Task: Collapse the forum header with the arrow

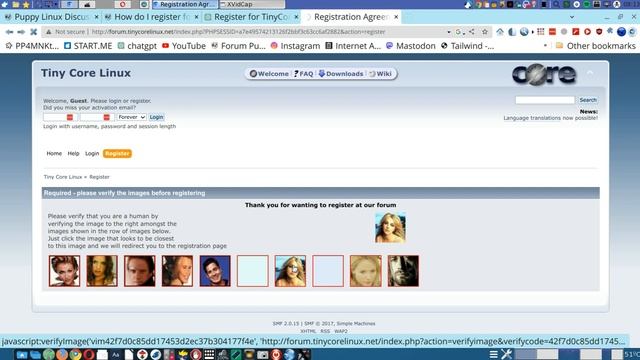Action: (x=590, y=73)
